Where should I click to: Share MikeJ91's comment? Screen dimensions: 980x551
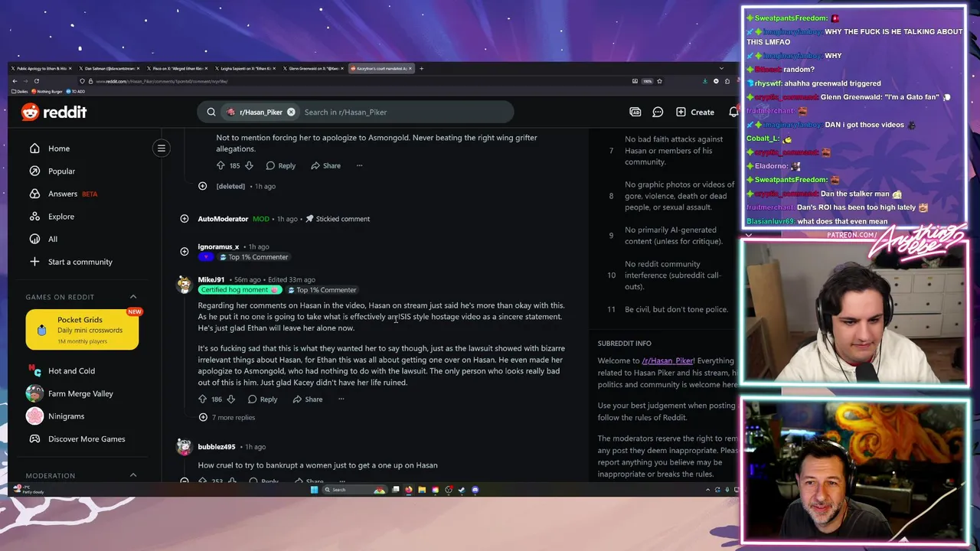coord(308,399)
